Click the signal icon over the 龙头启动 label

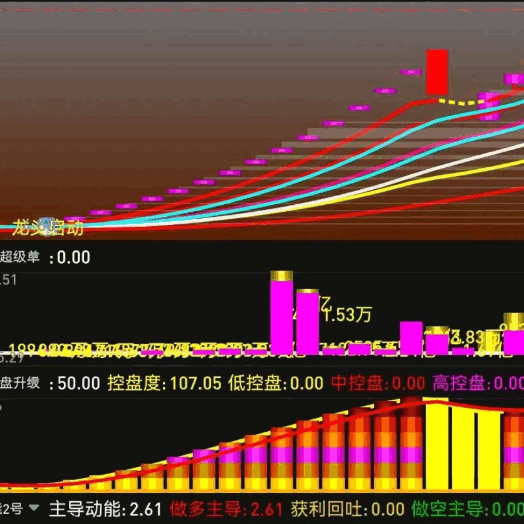click(46, 226)
